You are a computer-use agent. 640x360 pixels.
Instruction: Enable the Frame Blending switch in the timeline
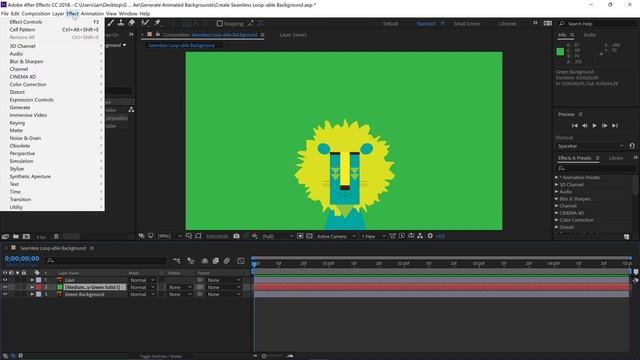(216, 261)
